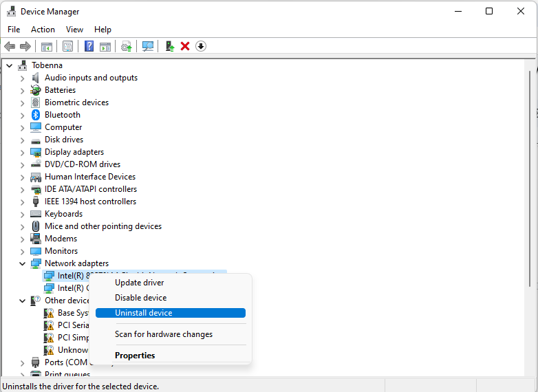Viewport: 538px width, 392px height.
Task: Select the Keyboards tree item
Action: 64,214
